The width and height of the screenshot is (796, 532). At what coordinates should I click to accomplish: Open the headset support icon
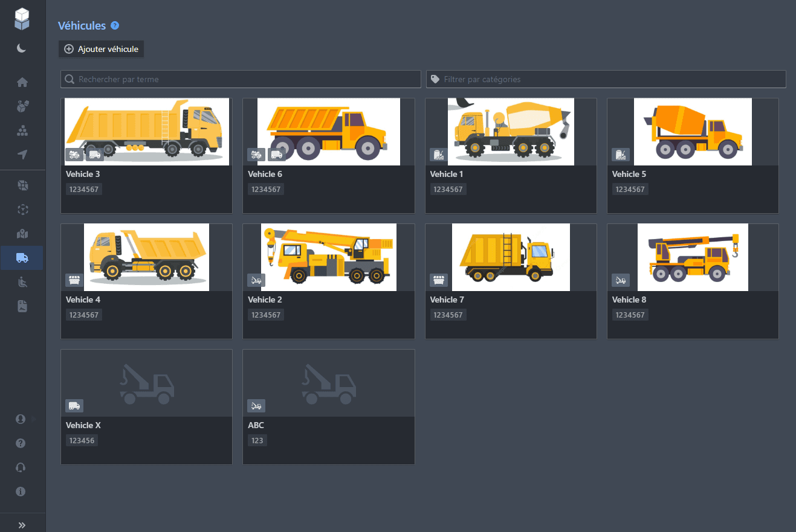(21, 467)
